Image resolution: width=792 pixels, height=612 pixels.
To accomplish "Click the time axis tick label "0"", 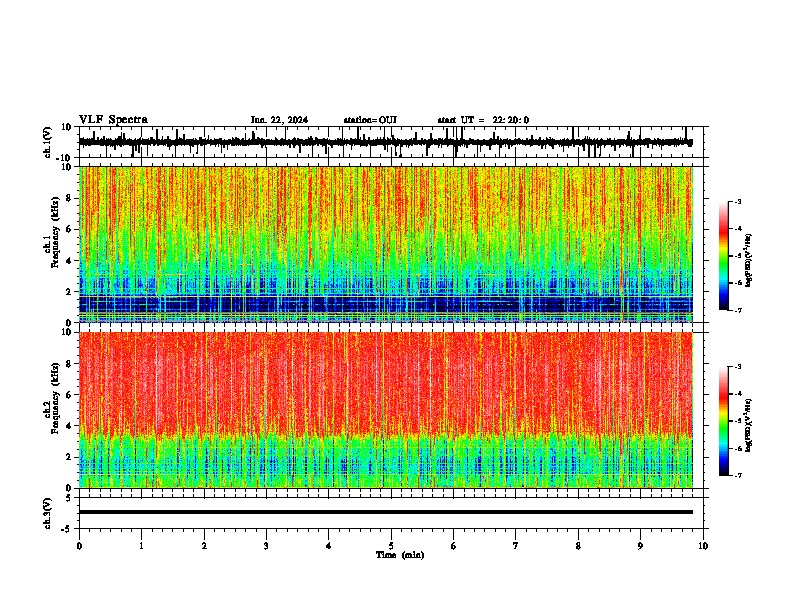I will coord(79,546).
